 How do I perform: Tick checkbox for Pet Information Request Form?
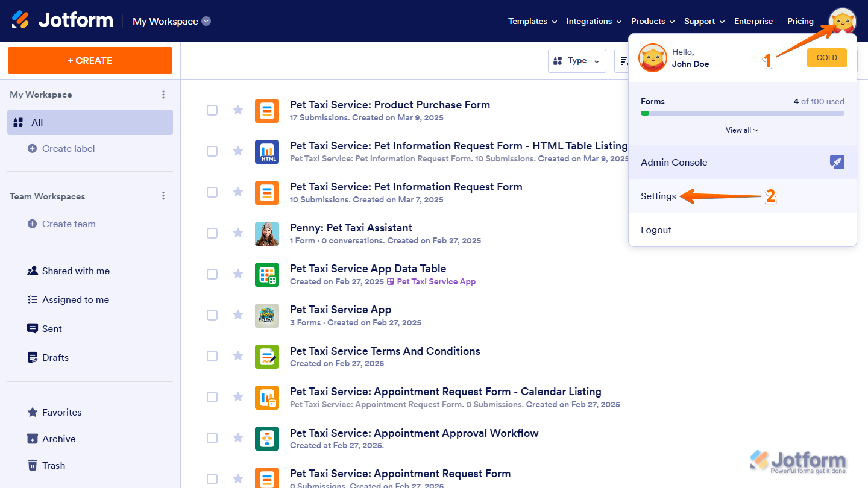[x=212, y=192]
